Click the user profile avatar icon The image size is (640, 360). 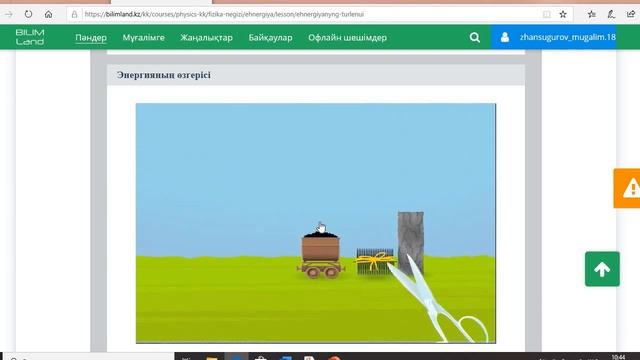click(504, 37)
